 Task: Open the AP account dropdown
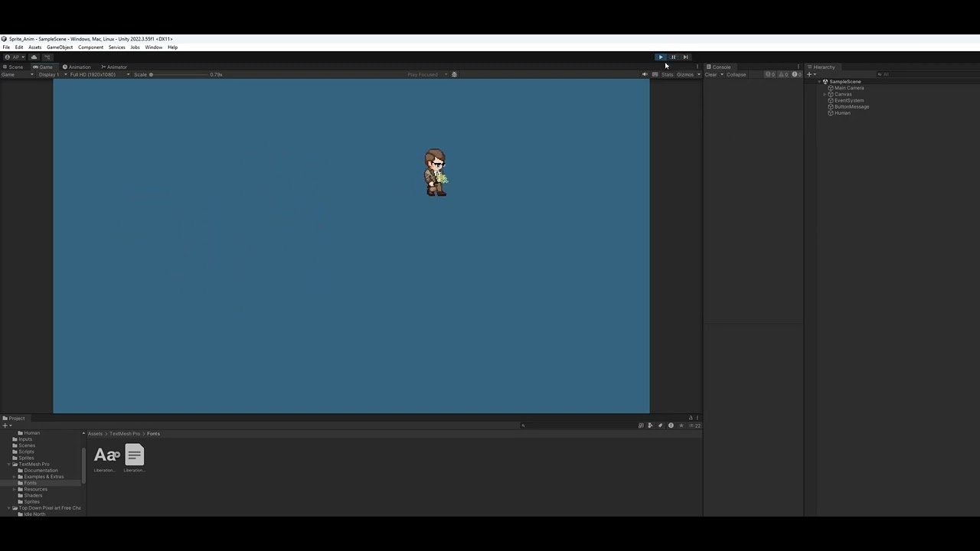(15, 57)
